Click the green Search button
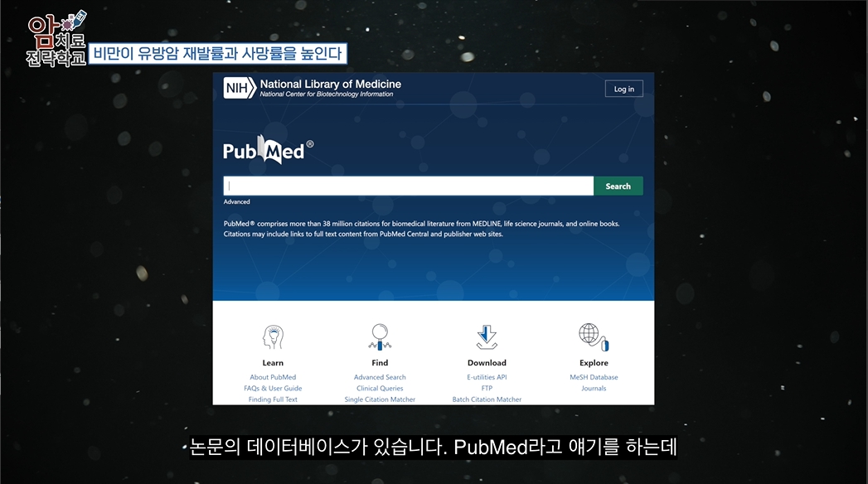Viewport: 868px width, 484px height. [618, 186]
